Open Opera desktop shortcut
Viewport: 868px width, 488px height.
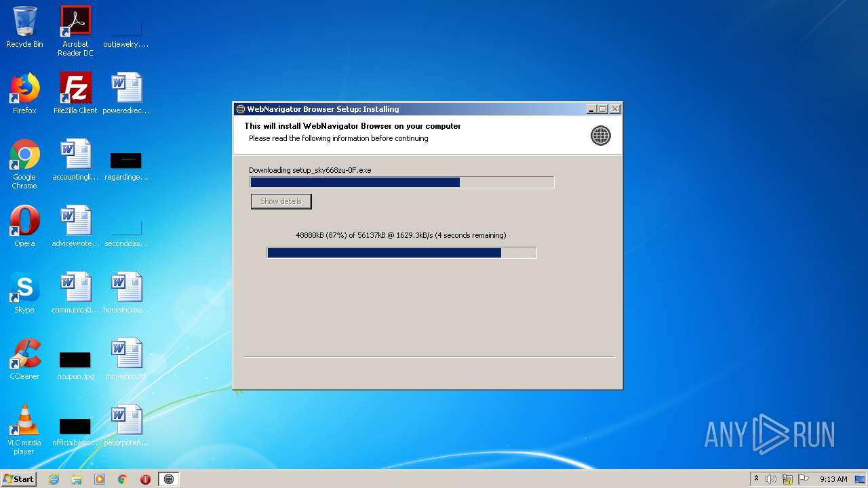[24, 226]
